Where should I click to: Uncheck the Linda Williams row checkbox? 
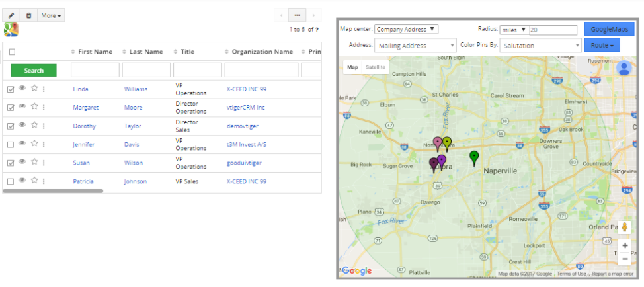tap(11, 89)
